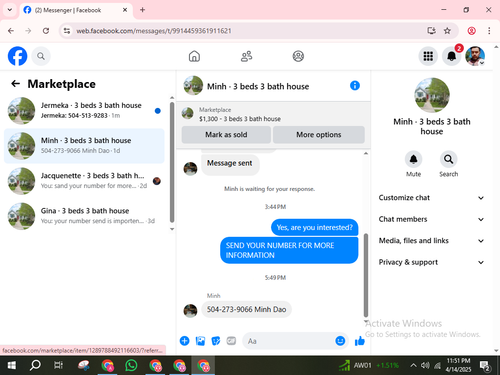Expand Privacy & support section
Viewport: 500px width, 375px height.
point(431,262)
